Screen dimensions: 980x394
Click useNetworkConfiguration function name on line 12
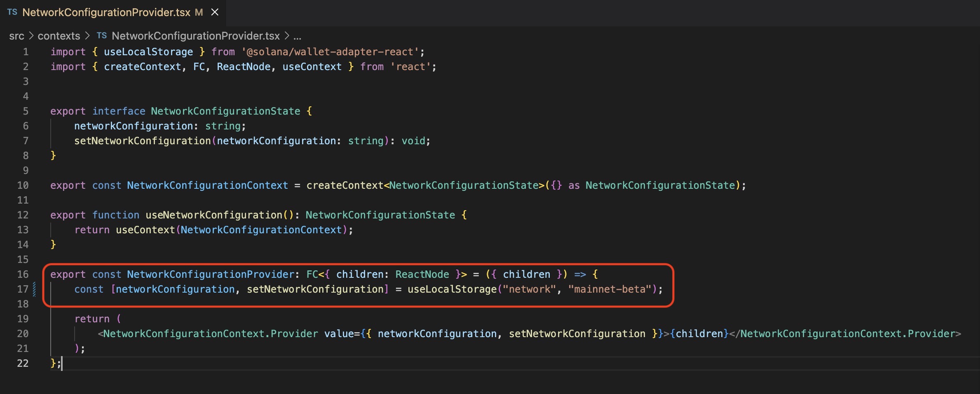213,215
